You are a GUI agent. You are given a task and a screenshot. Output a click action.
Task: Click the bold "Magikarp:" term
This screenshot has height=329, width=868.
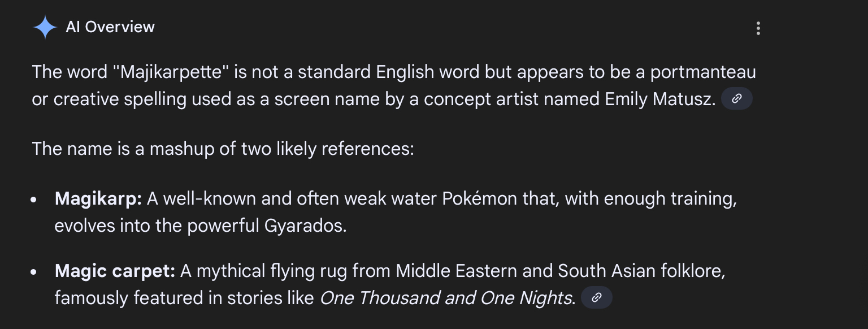[98, 199]
